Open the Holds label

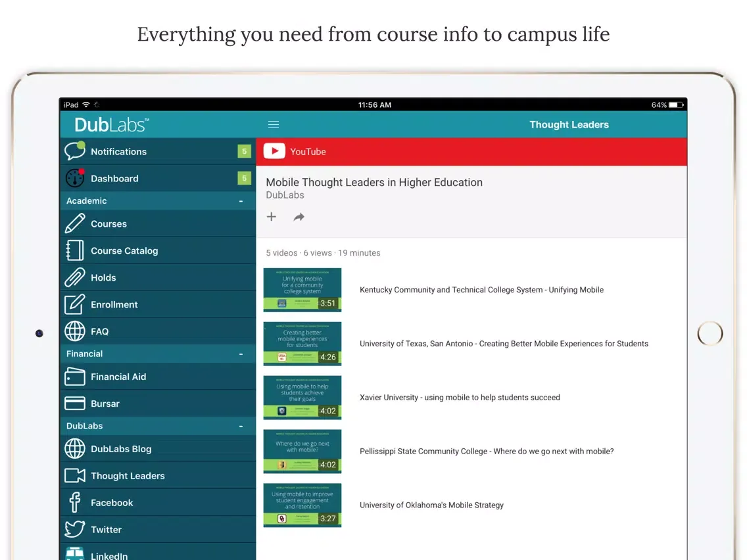click(x=103, y=277)
